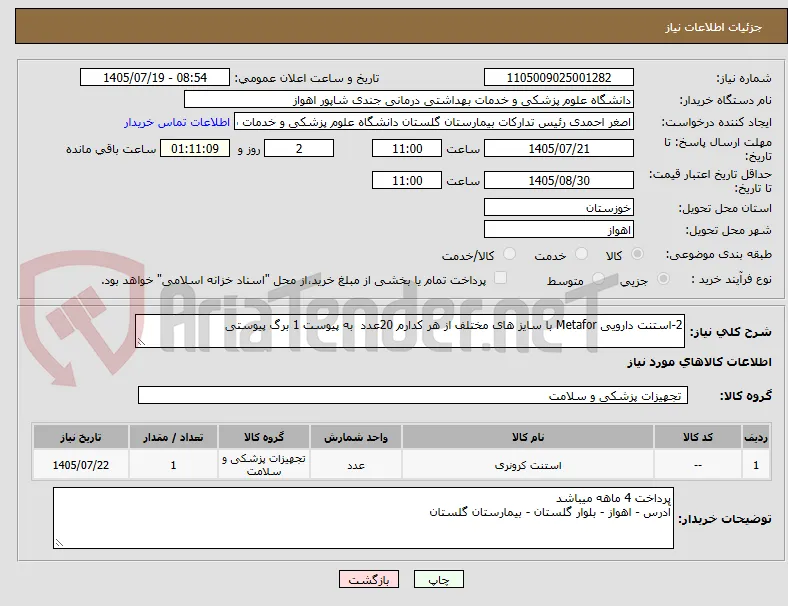788x606 pixels.
Task: Click table cell استنت کرونری
Action: [528, 465]
